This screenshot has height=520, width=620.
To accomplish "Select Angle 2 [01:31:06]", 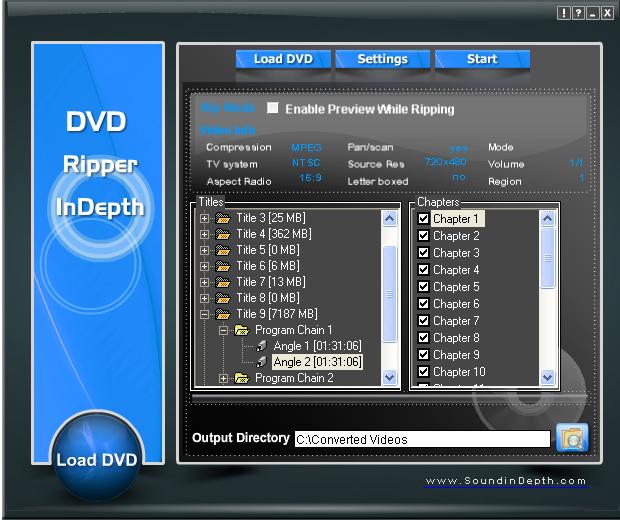I will point(318,362).
